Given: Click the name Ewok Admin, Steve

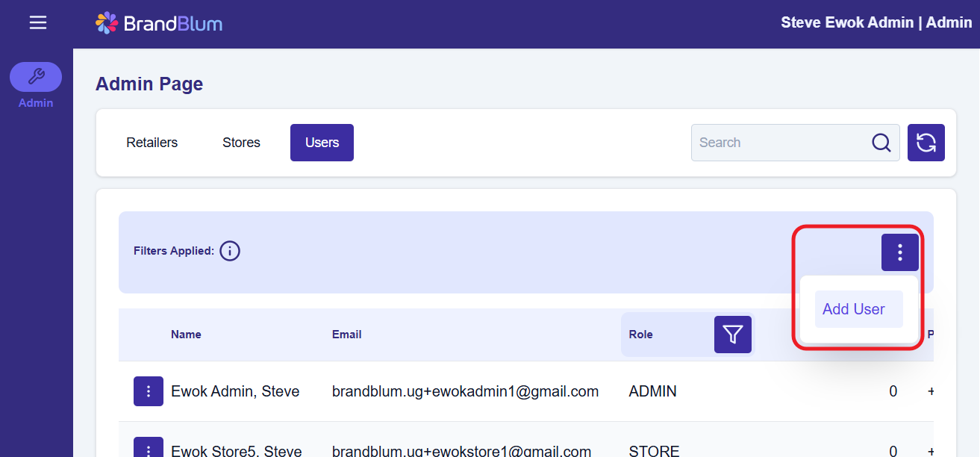Looking at the screenshot, I should pyautogui.click(x=235, y=391).
